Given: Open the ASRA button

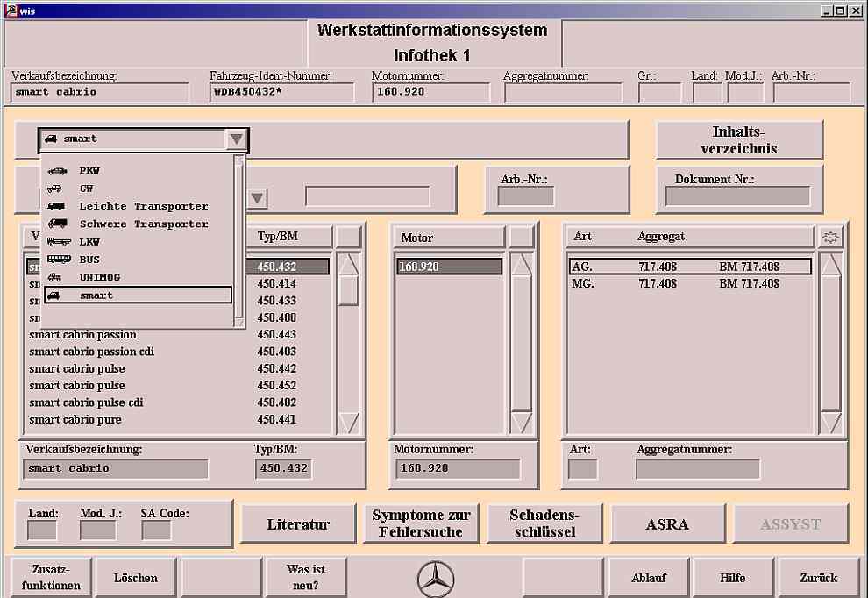Looking at the screenshot, I should click(x=667, y=523).
